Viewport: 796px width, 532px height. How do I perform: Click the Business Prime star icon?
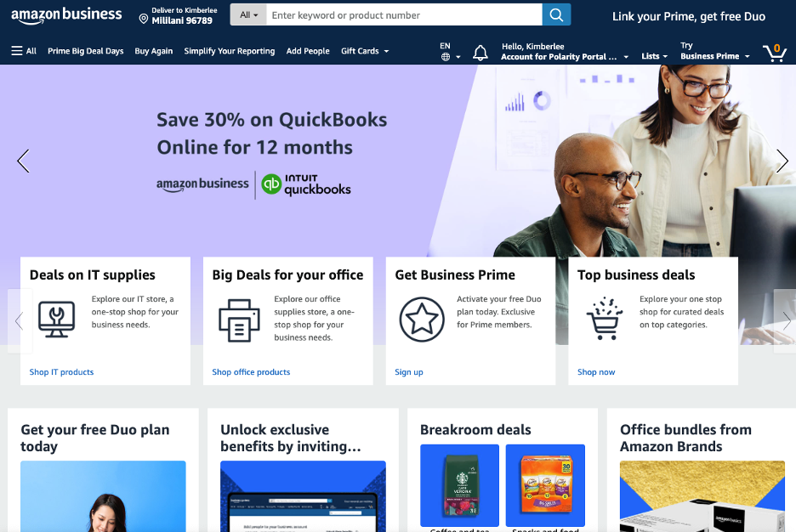[422, 320]
